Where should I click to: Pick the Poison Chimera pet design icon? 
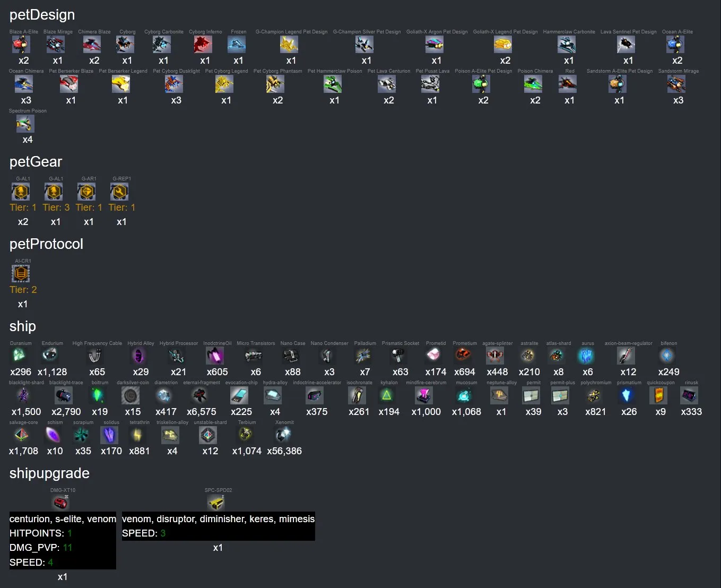point(533,84)
